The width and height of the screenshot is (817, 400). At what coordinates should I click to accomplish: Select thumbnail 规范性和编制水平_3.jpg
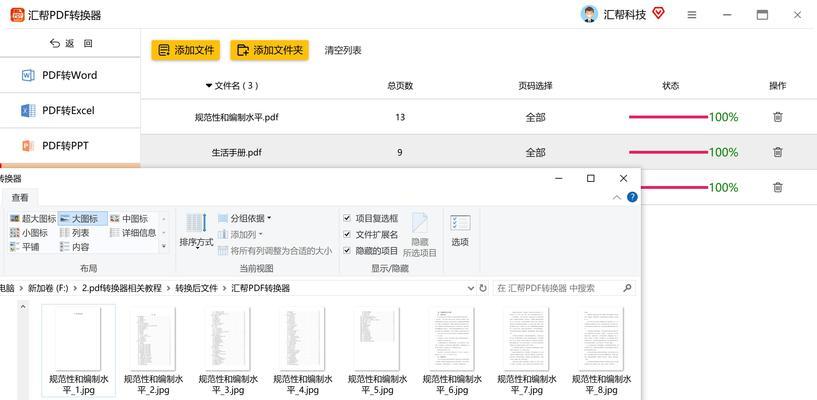pyautogui.click(x=228, y=351)
